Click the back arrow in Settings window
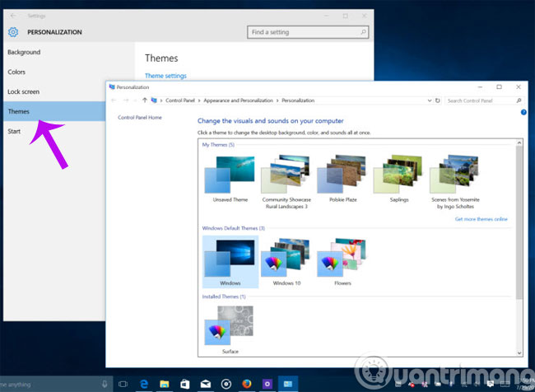Image resolution: width=535 pixels, height=392 pixels. tap(11, 15)
